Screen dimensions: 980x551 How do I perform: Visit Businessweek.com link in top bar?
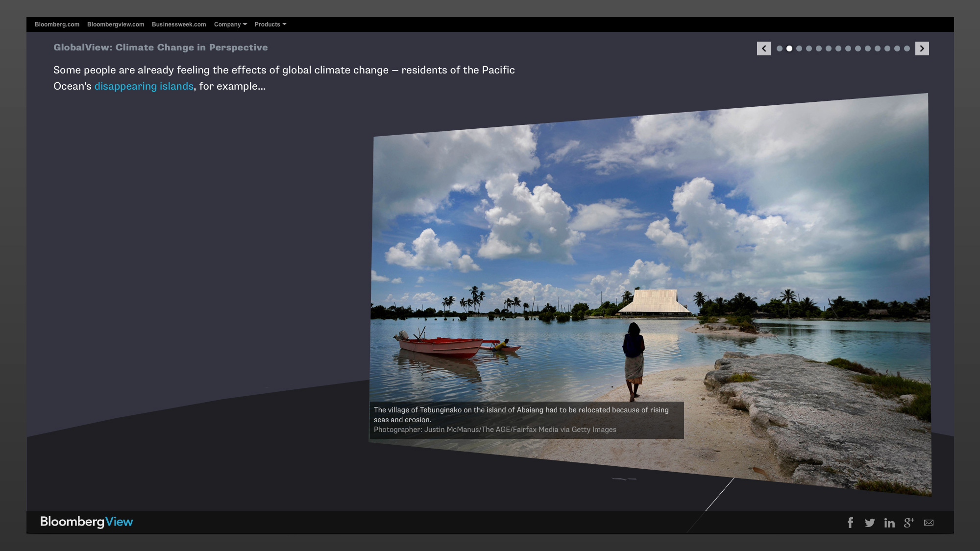[x=179, y=24]
